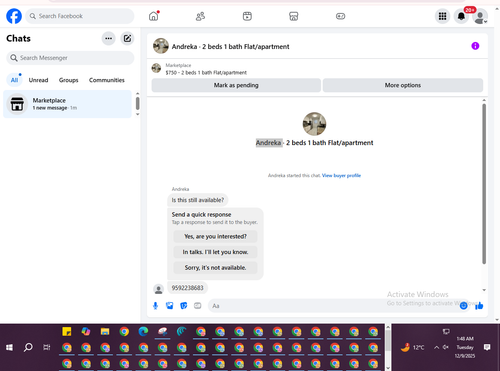Send quick response 'In talks. I'll let you know.'

(x=215, y=252)
